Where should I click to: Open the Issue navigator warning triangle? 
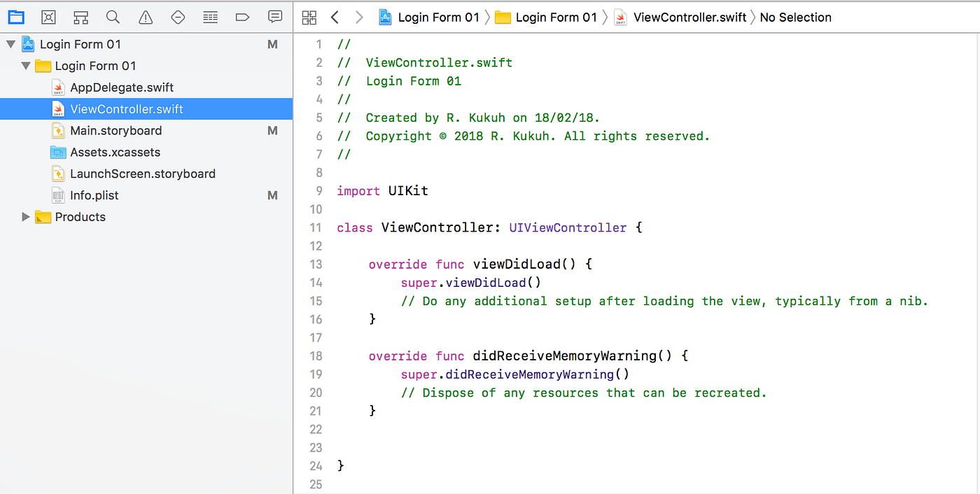pos(145,17)
